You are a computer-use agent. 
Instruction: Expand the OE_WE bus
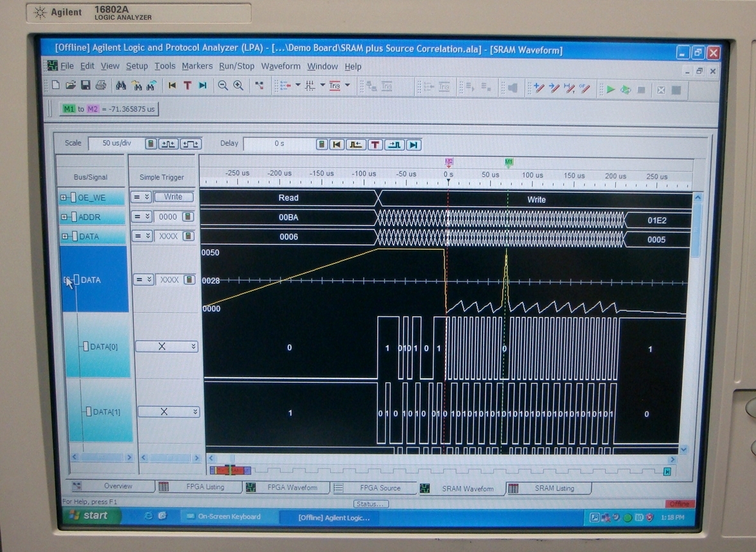pos(63,198)
